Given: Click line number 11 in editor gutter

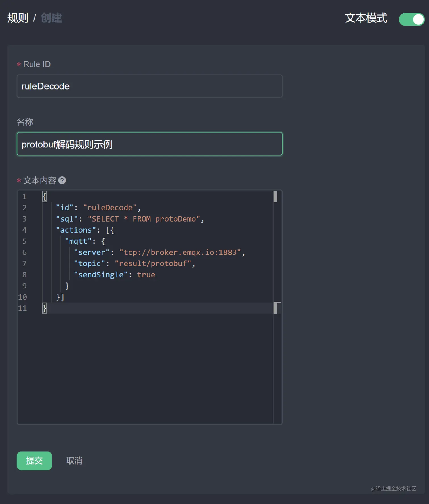Looking at the screenshot, I should [x=23, y=308].
